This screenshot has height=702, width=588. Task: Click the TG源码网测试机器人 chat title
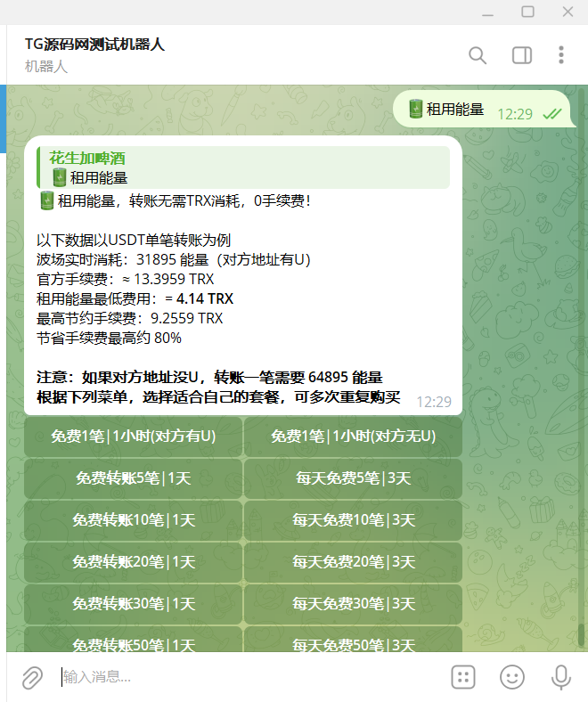pyautogui.click(x=94, y=45)
